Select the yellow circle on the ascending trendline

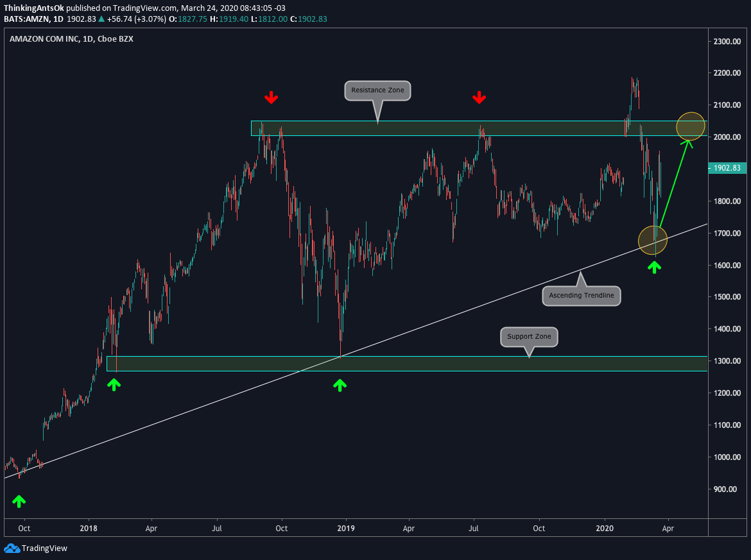tap(653, 241)
